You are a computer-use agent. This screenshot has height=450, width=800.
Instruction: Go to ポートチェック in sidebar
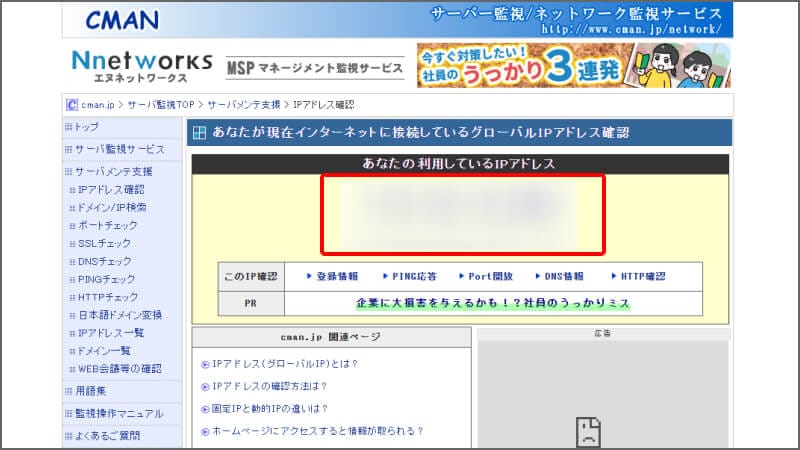(107, 226)
